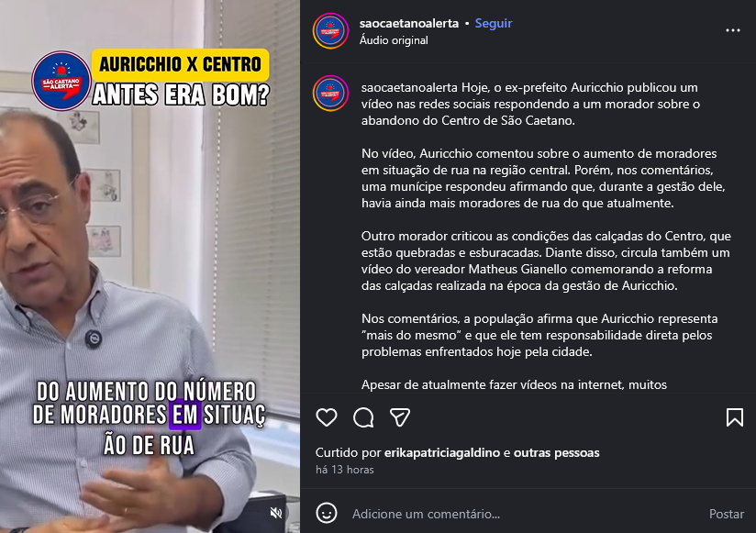Submit the comment with Postar
This screenshot has height=533, width=756.
(x=726, y=514)
